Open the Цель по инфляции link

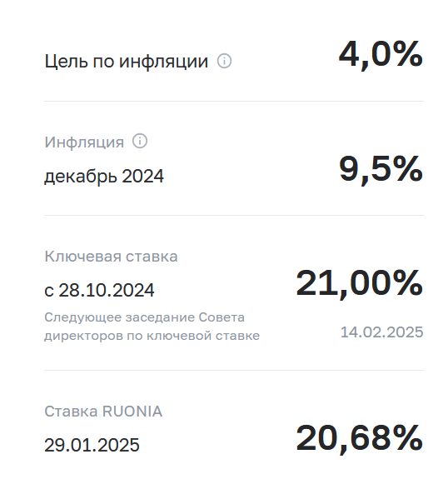pyautogui.click(x=127, y=62)
